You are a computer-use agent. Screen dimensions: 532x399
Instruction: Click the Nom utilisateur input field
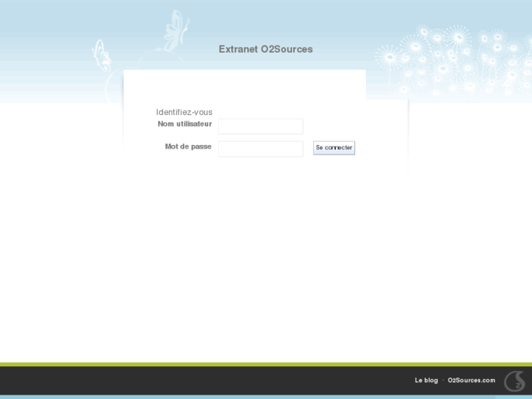click(261, 127)
